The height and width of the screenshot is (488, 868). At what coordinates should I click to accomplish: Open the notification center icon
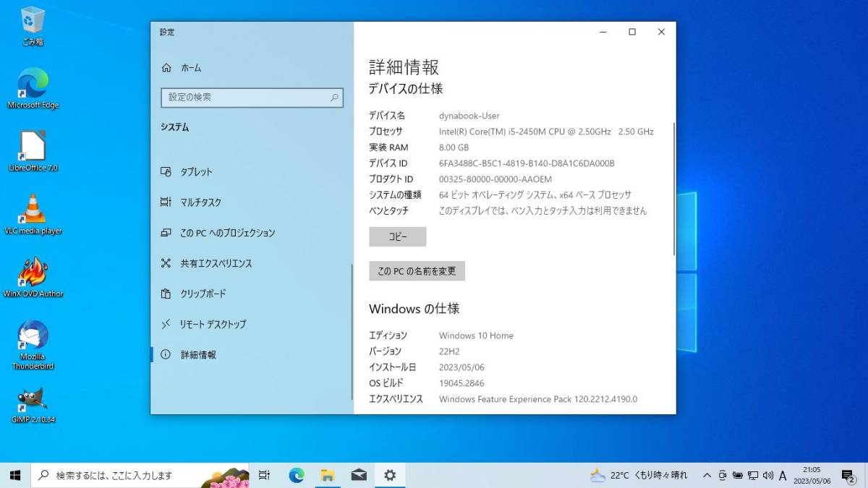[848, 475]
